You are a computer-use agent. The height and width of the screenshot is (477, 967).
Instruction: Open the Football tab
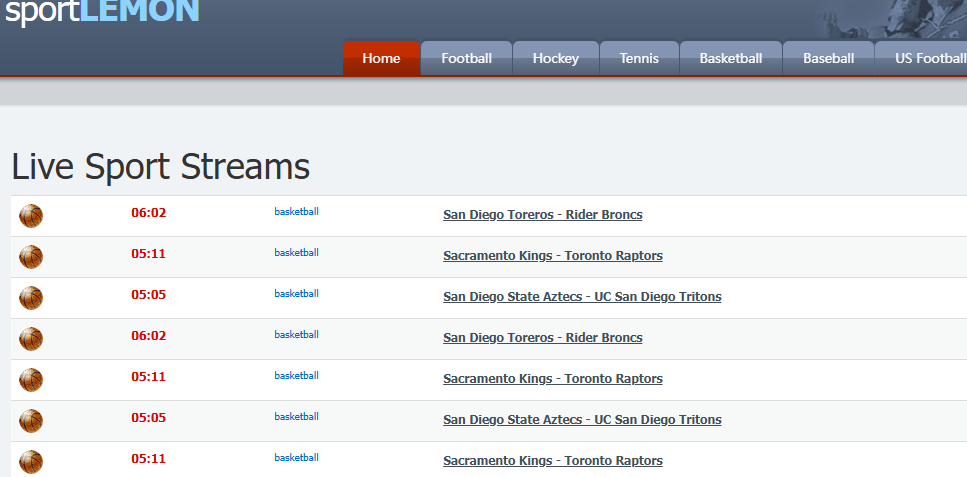pyautogui.click(x=466, y=59)
